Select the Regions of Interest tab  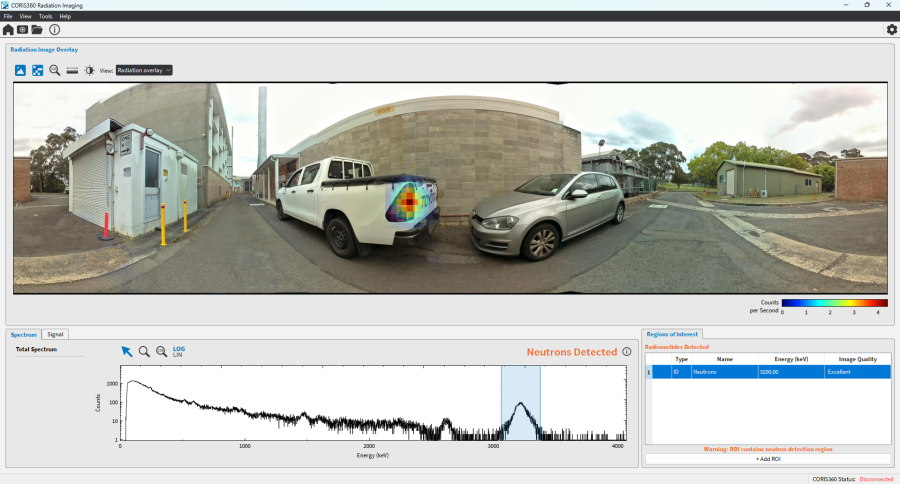click(x=672, y=334)
